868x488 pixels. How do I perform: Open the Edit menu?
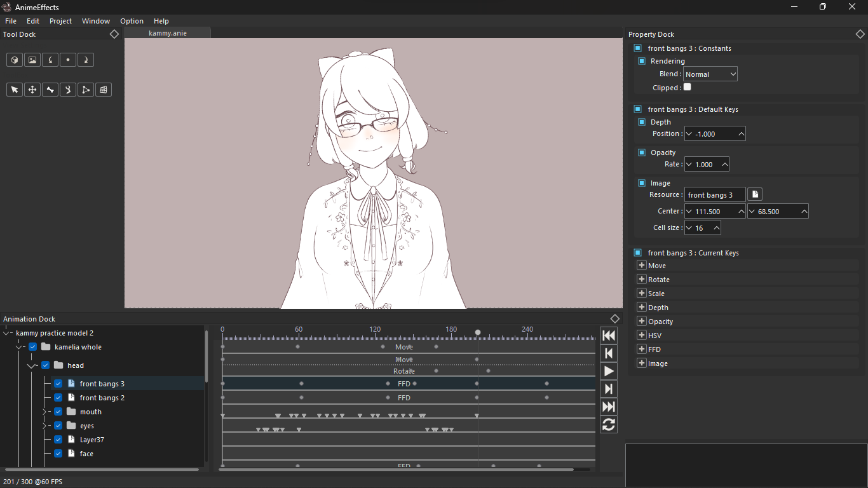tap(33, 21)
